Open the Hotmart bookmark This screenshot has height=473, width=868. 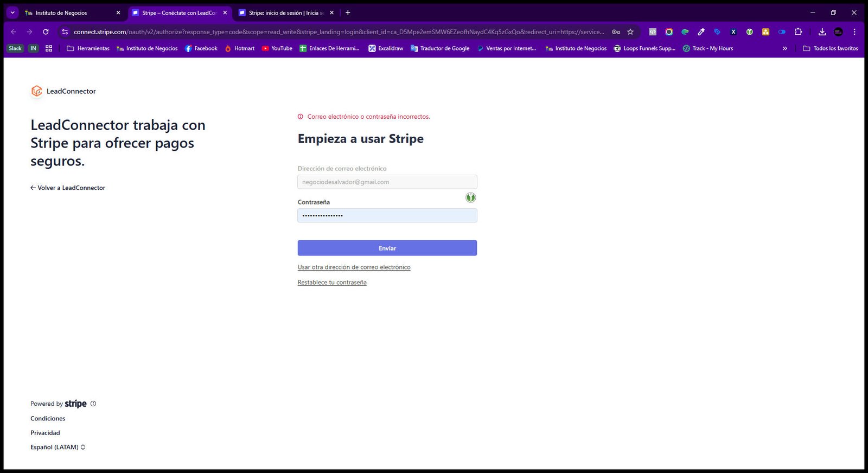click(239, 48)
